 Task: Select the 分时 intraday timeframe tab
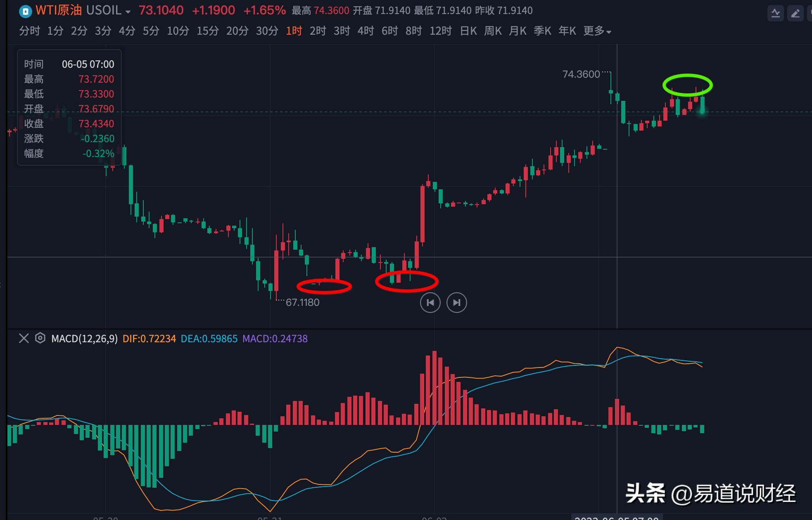[29, 31]
